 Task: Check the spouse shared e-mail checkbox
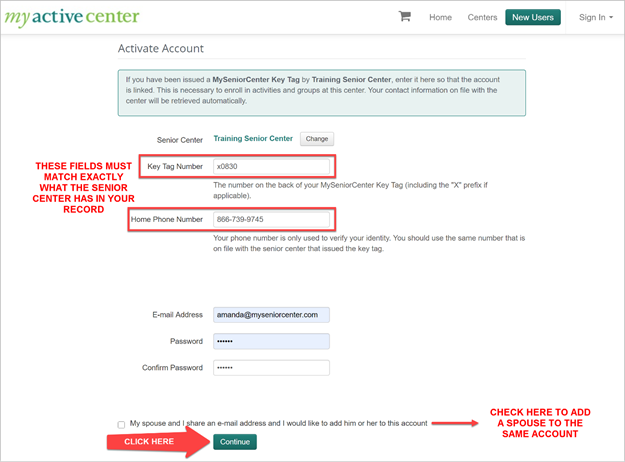[121, 425]
